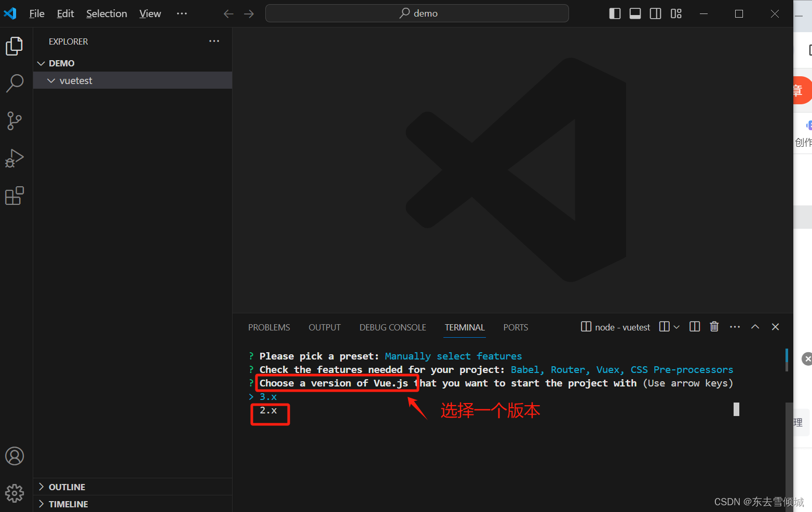Image resolution: width=812 pixels, height=512 pixels.
Task: Open the Edit menu
Action: [x=65, y=13]
